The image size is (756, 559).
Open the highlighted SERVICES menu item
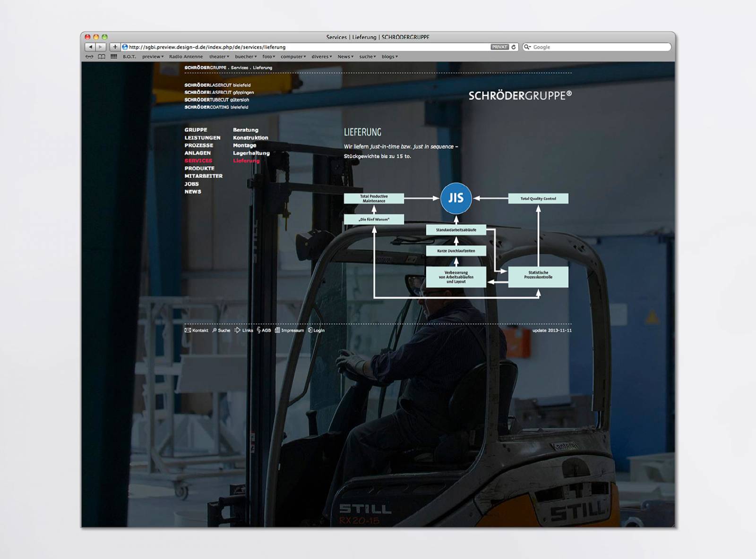point(198,161)
